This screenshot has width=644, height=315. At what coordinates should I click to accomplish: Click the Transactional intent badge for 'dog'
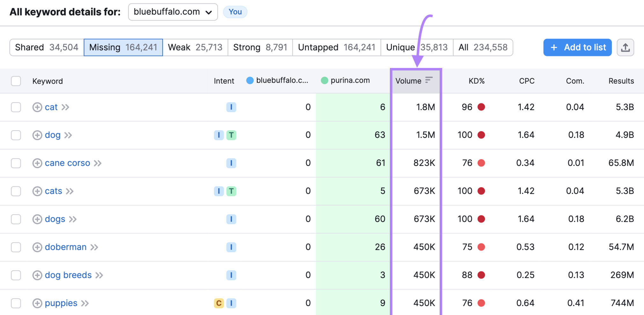(x=231, y=135)
